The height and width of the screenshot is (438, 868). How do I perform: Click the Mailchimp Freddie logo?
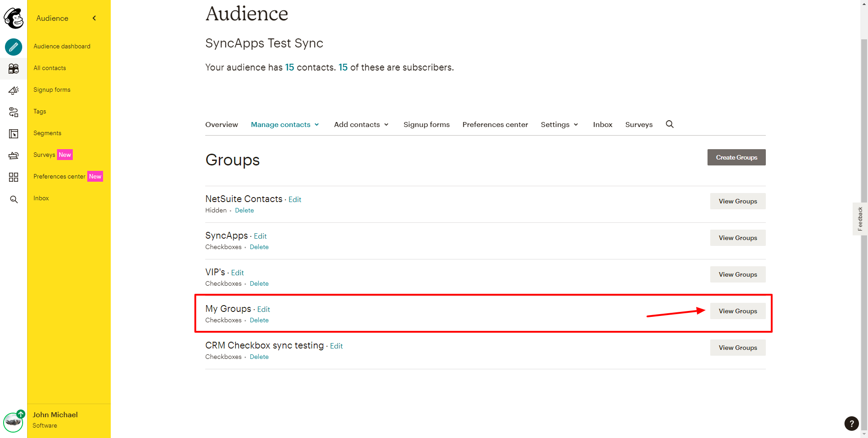[x=14, y=18]
